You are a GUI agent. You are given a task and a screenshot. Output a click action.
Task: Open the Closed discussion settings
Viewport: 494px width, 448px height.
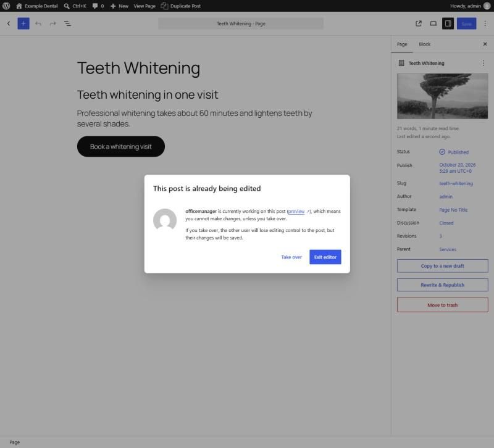(446, 223)
